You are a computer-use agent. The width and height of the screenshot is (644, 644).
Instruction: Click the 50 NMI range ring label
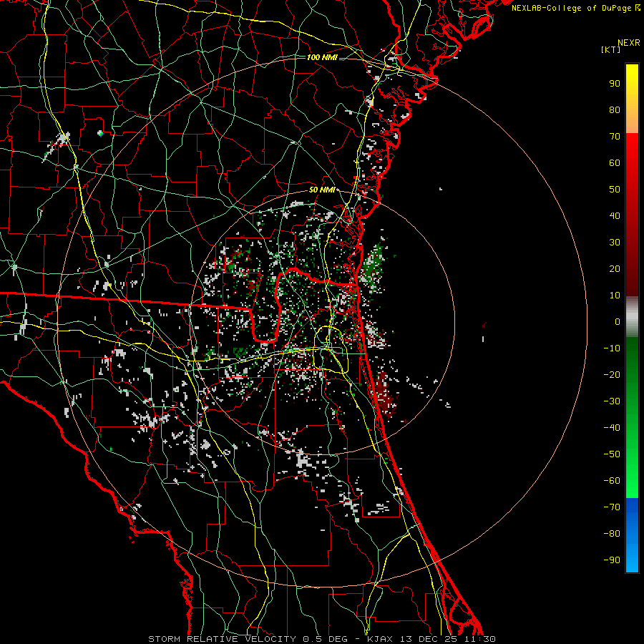(322, 190)
